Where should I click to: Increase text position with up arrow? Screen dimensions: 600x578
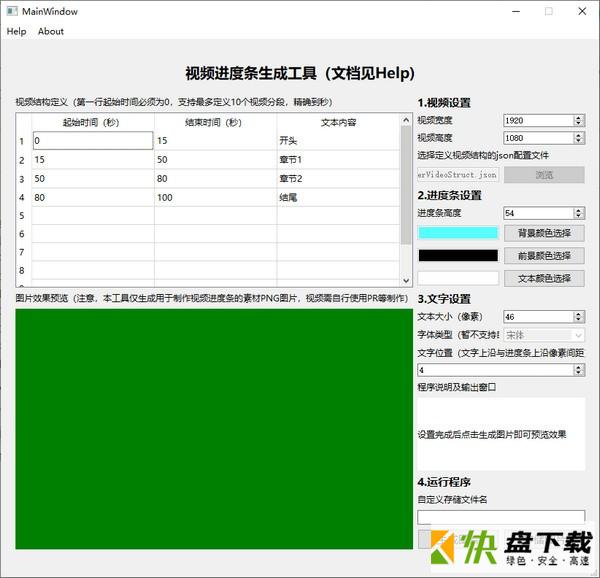coord(579,367)
